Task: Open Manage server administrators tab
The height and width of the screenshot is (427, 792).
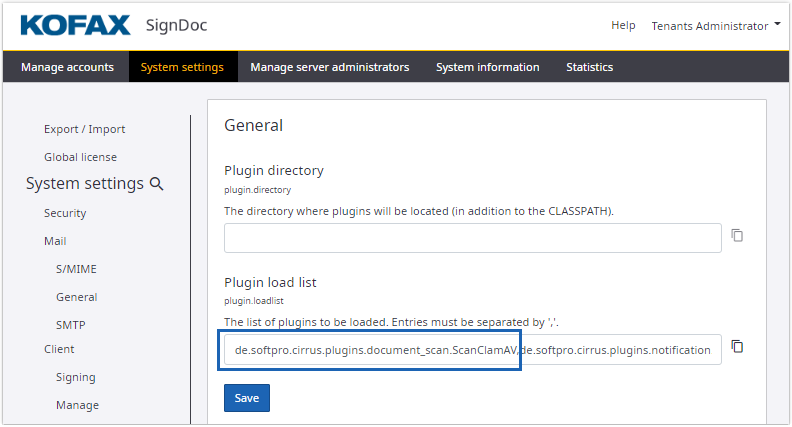Action: tap(329, 67)
